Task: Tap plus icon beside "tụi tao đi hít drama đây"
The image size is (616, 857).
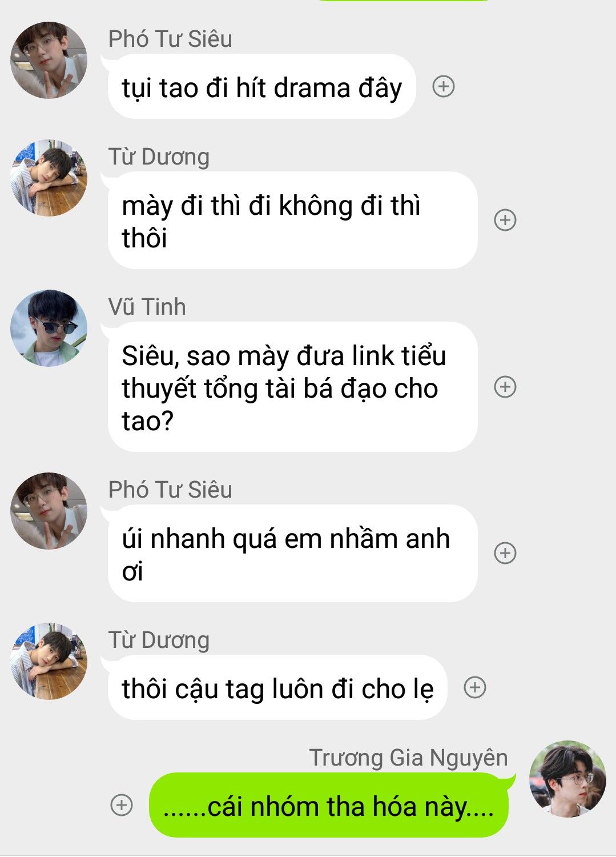Action: coord(444,86)
